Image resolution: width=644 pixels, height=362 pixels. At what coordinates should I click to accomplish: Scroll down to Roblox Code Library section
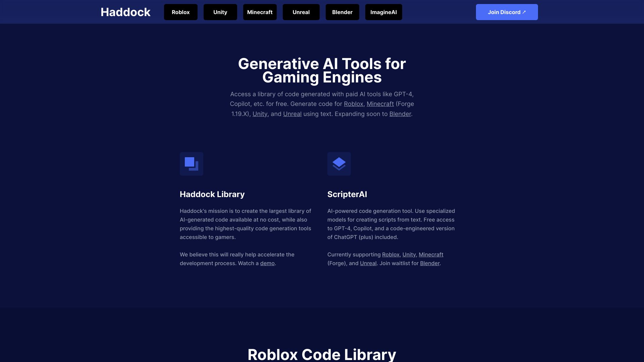click(x=322, y=353)
